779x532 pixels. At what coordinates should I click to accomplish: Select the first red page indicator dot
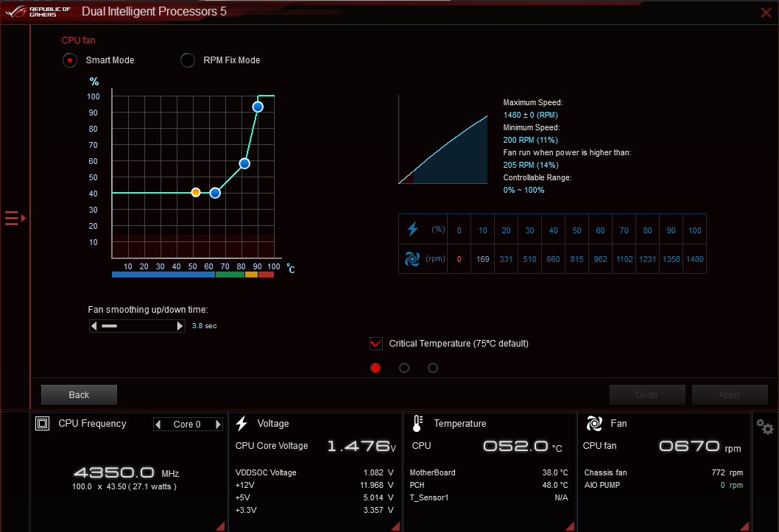(376, 368)
